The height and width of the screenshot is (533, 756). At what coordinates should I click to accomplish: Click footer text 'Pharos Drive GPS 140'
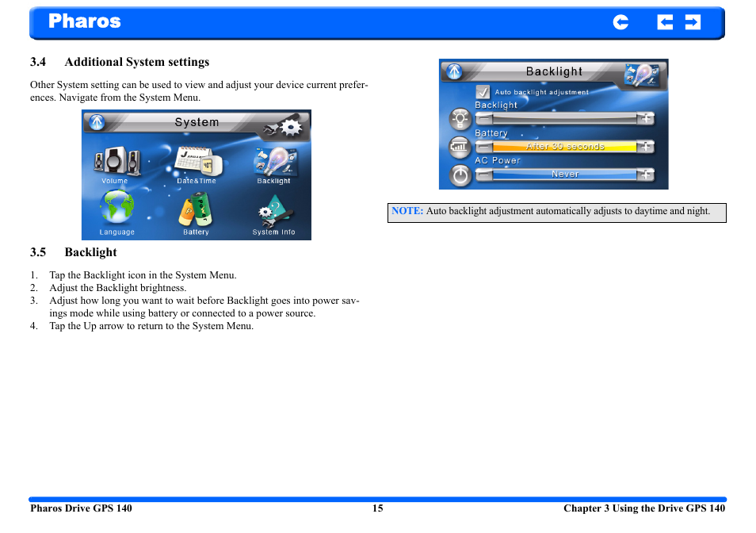pos(81,508)
